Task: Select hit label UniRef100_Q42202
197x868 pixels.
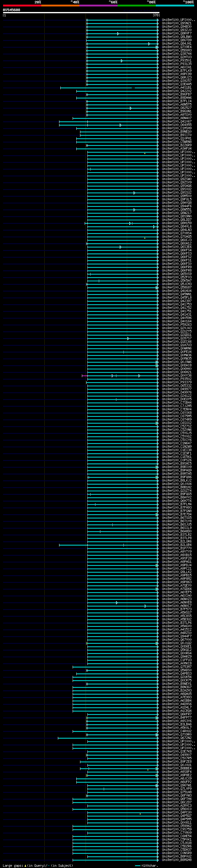Action: point(176,91)
